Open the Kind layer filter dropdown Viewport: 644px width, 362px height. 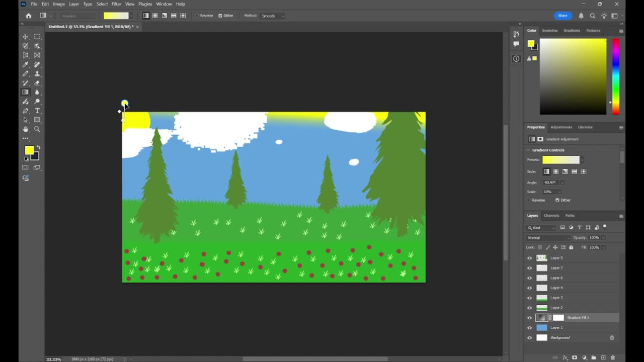[541, 228]
